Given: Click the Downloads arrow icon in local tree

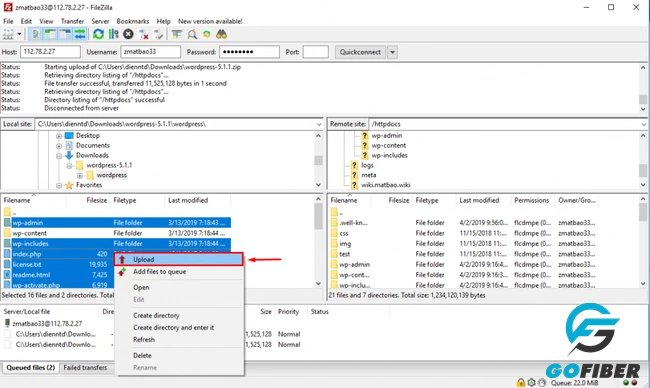Looking at the screenshot, I should pyautogui.click(x=69, y=155).
